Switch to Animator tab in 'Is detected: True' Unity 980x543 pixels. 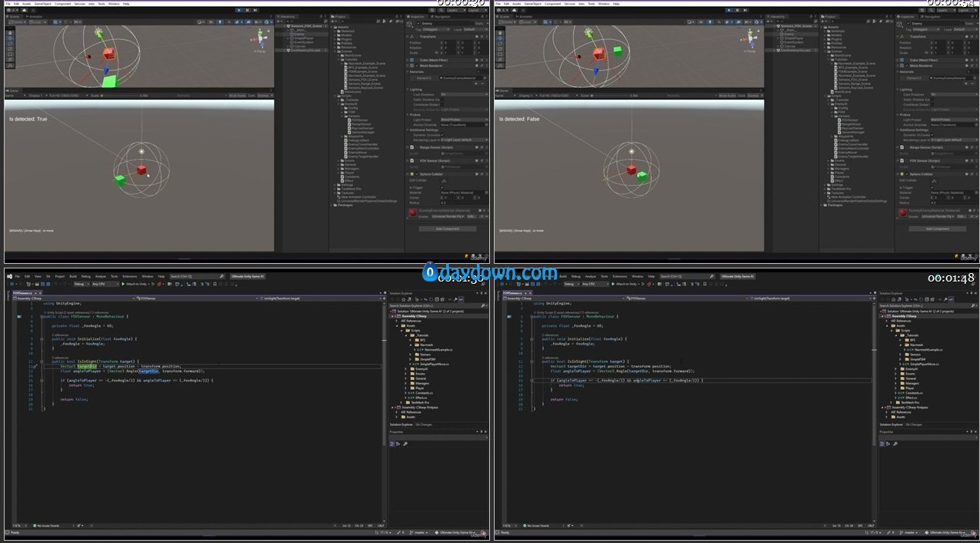point(35,15)
